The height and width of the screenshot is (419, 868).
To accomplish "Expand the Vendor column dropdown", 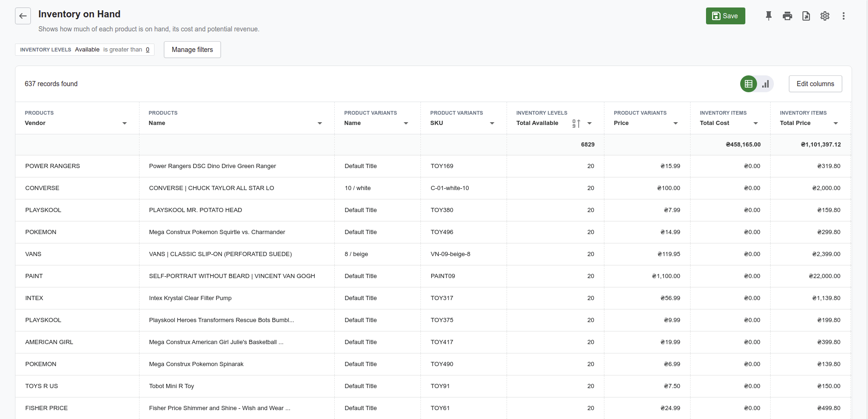I will (125, 123).
